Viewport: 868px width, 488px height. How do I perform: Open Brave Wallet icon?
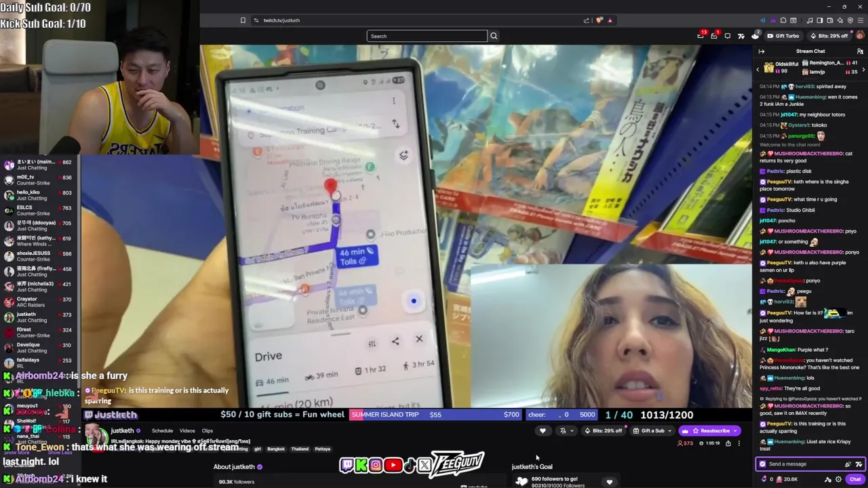click(830, 20)
